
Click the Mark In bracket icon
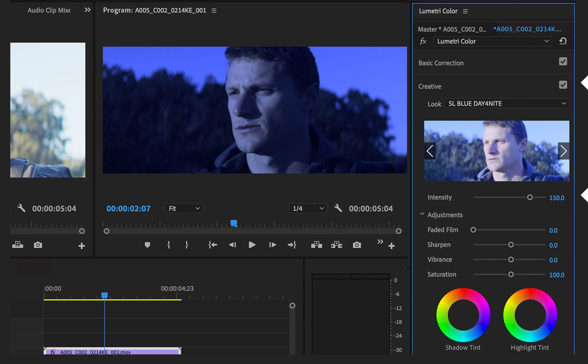click(169, 245)
